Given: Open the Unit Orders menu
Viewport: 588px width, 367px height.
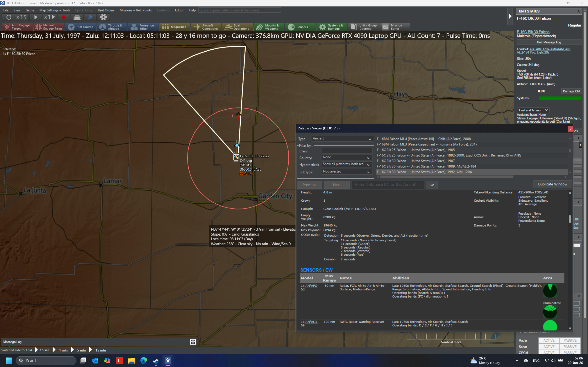Looking at the screenshot, I should point(106,10).
